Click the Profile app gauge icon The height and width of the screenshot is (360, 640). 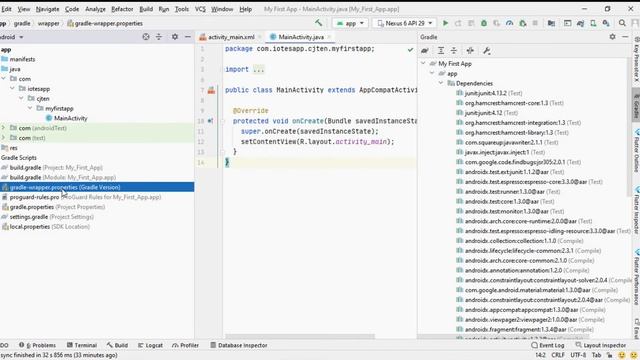[x=509, y=23]
